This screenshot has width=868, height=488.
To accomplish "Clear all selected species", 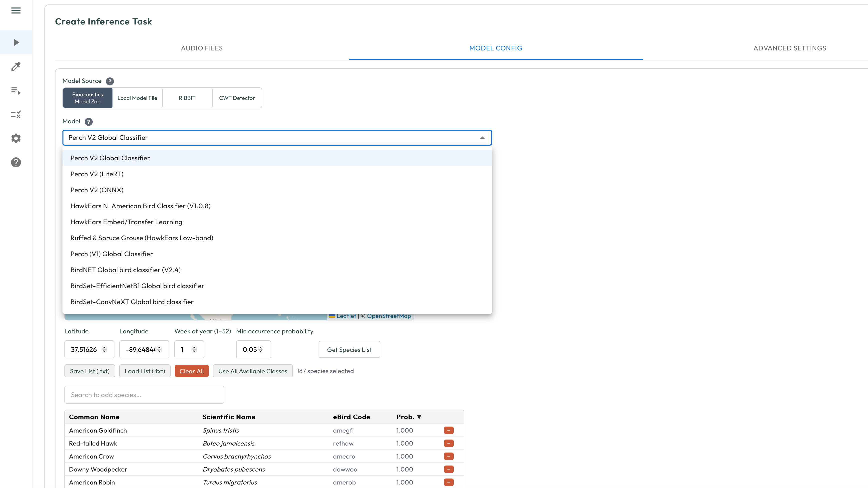I will [x=191, y=371].
